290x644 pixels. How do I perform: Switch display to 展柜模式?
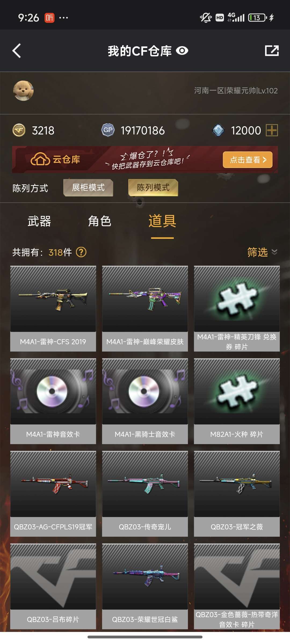88,188
